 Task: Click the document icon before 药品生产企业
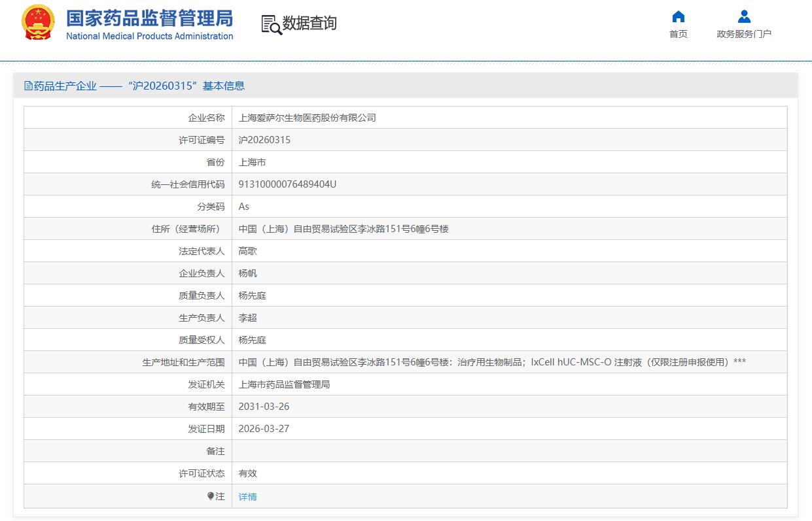pyautogui.click(x=28, y=86)
